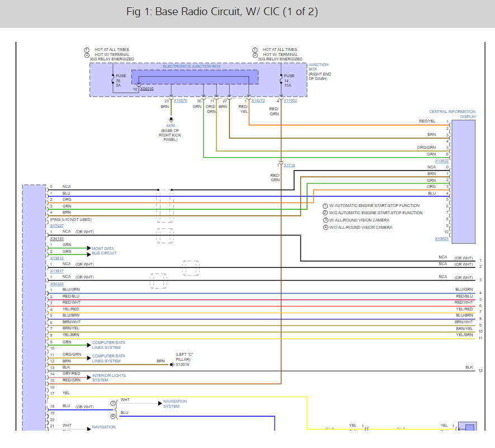Go to the Interior Lights System link
The height and width of the screenshot is (448, 495).
[109, 378]
